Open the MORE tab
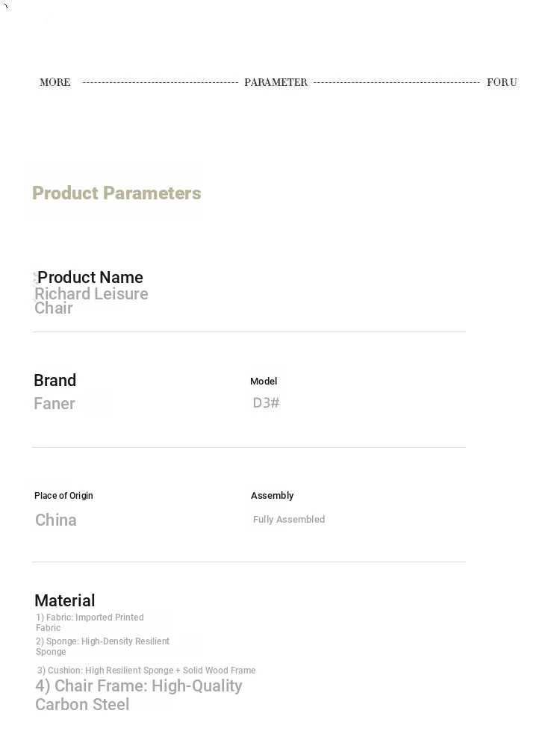This screenshot has width=560, height=734. click(55, 82)
